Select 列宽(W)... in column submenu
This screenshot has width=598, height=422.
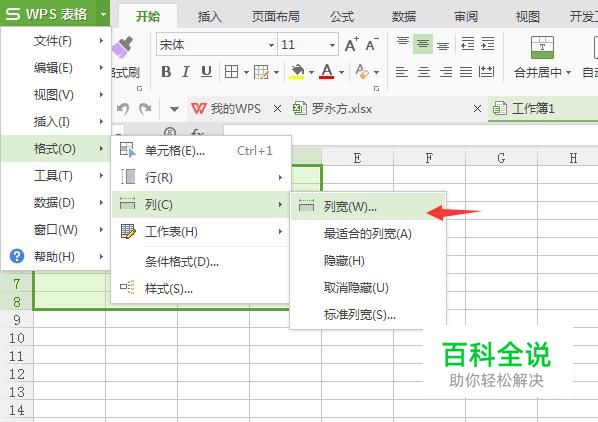pyautogui.click(x=368, y=207)
